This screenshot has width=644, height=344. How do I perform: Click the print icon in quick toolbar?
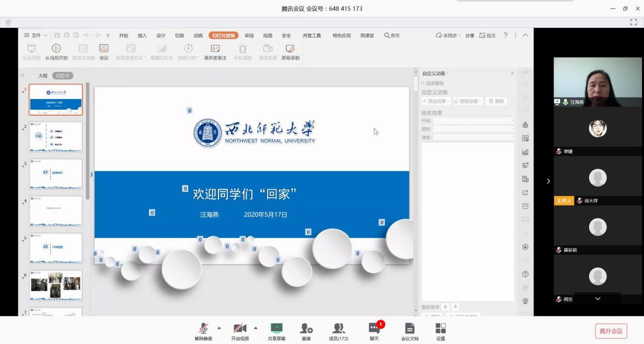tap(67, 36)
